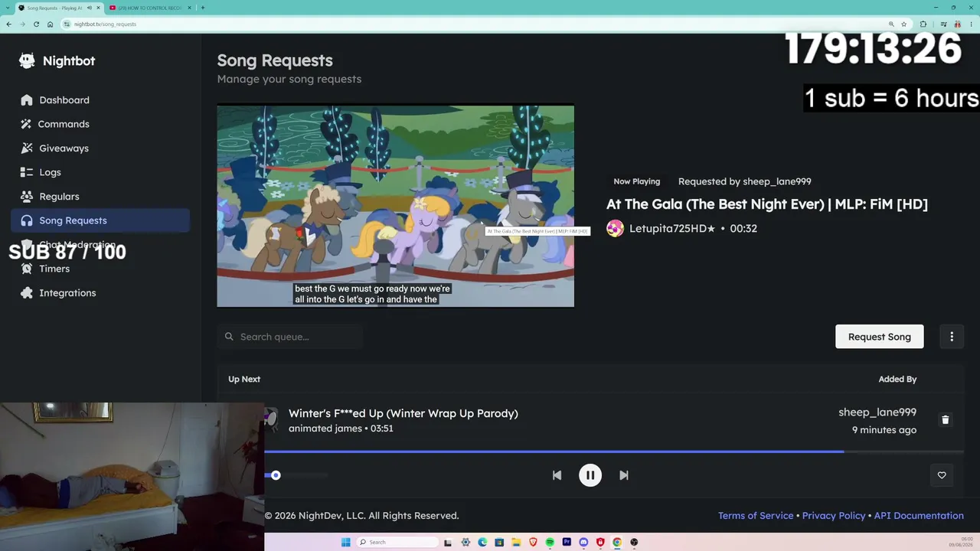Click the Letupita725HD channel name
This screenshot has height=551, width=980.
coord(672,228)
